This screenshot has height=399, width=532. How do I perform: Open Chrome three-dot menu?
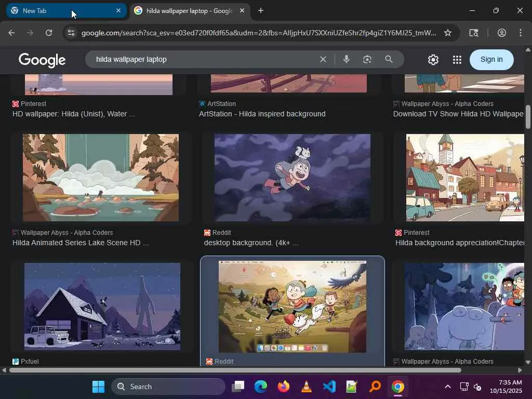521,33
